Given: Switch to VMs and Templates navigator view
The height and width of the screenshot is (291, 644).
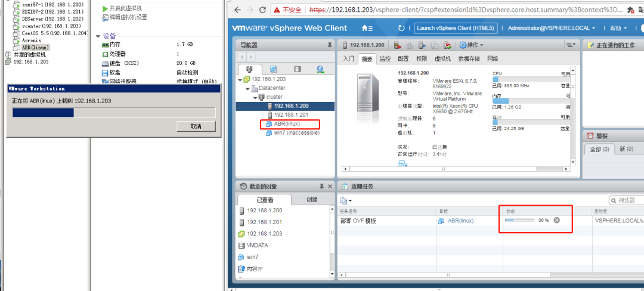Looking at the screenshot, I should [273, 69].
